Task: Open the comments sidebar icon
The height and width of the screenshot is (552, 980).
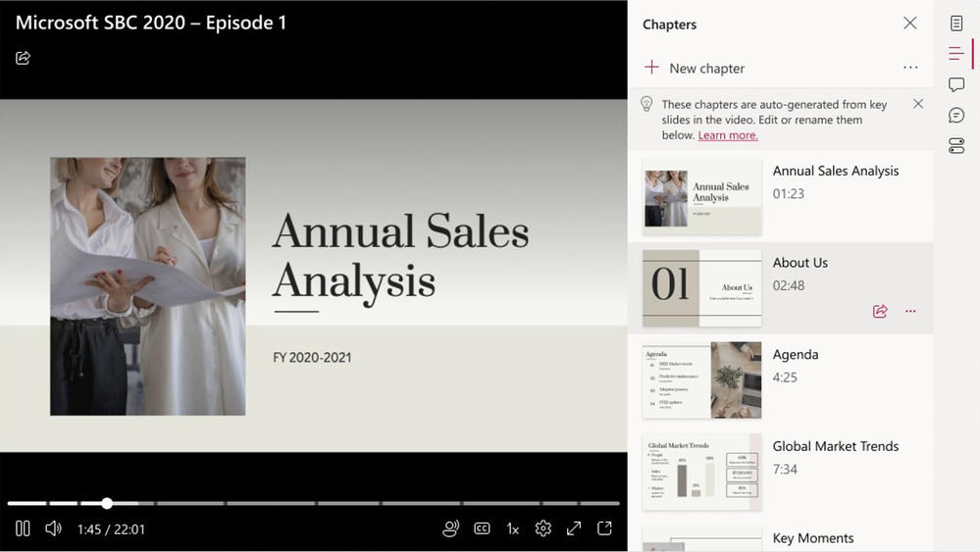Action: [956, 84]
